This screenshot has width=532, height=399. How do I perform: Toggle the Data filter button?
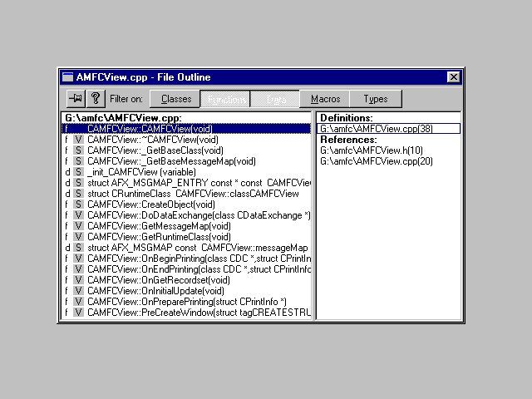[x=276, y=99]
